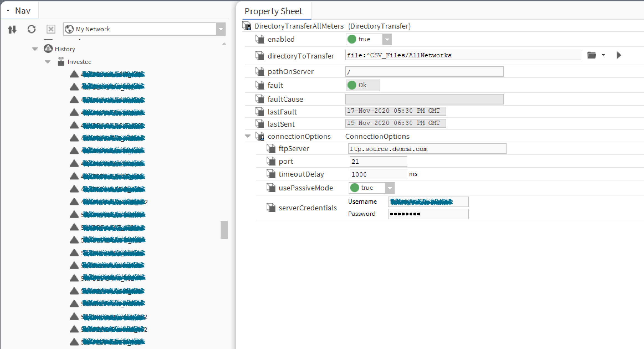Screen dimensions: 644x349
Task: Edit the timeoutDelay value field
Action: [x=378, y=174]
